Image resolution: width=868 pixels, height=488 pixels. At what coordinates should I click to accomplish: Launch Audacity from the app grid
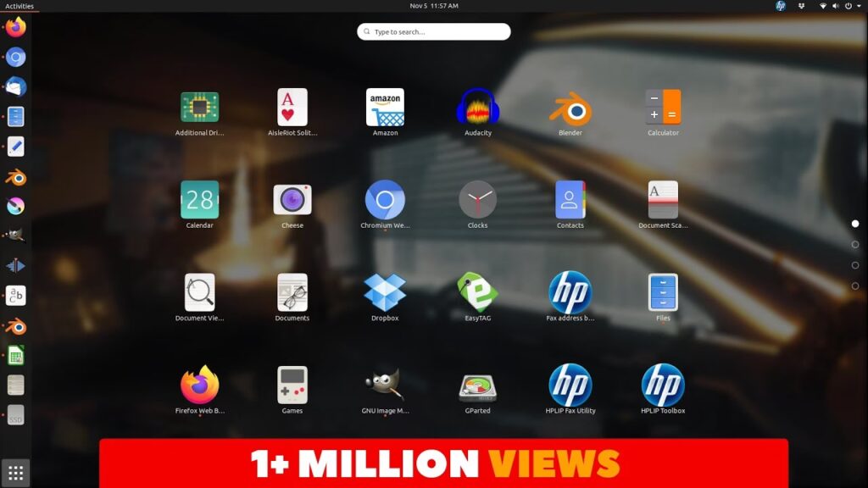point(477,108)
